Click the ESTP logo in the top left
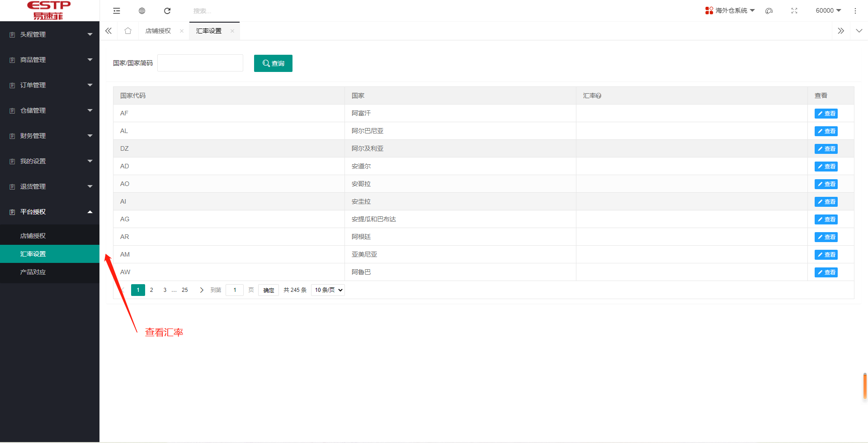Viewport: 868px width, 443px height. click(48, 10)
